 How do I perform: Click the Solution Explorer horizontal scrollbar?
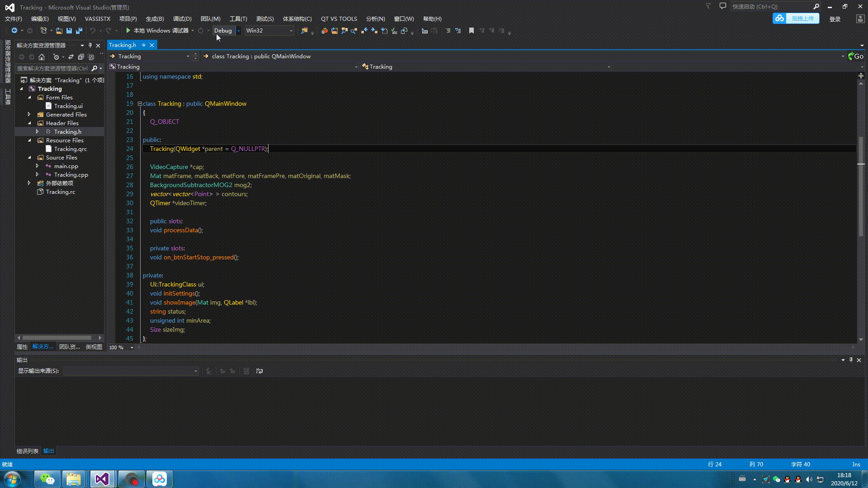click(57, 338)
